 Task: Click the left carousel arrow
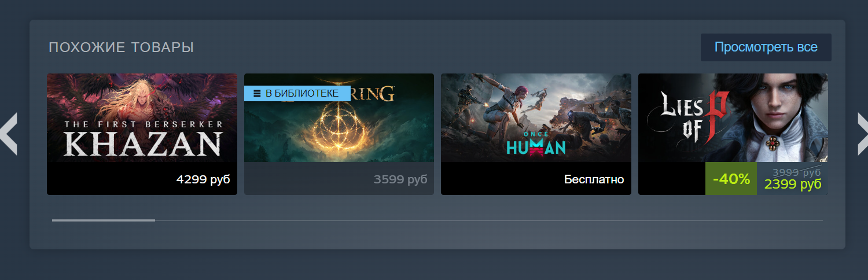point(9,134)
